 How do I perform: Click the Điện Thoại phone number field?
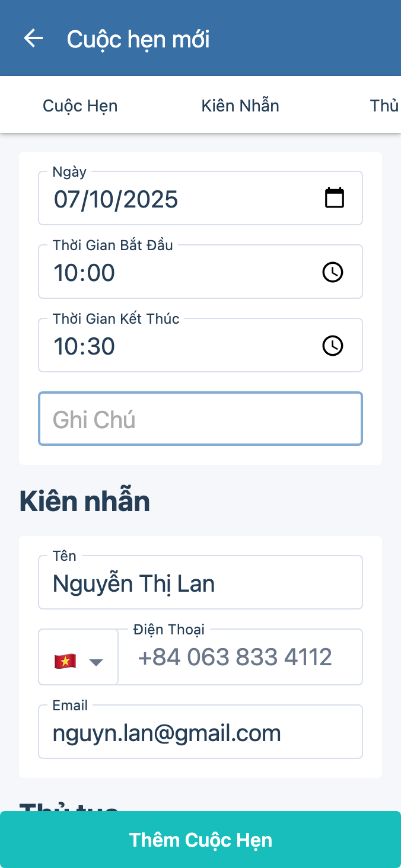(x=240, y=658)
